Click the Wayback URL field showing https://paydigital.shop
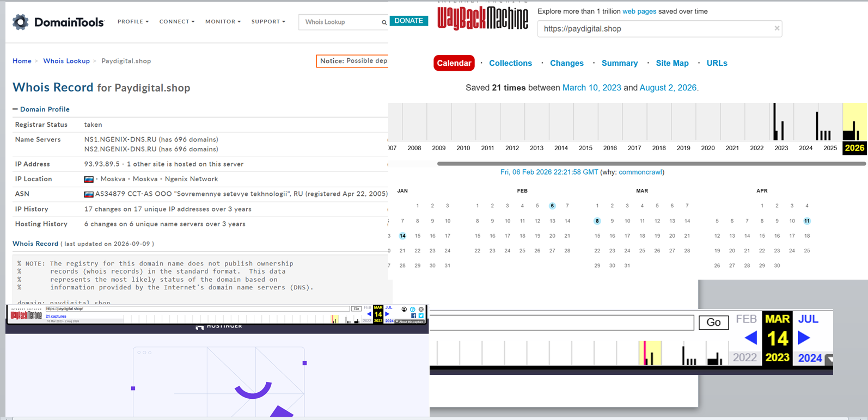Image resolution: width=868 pixels, height=420 pixels. [x=659, y=29]
